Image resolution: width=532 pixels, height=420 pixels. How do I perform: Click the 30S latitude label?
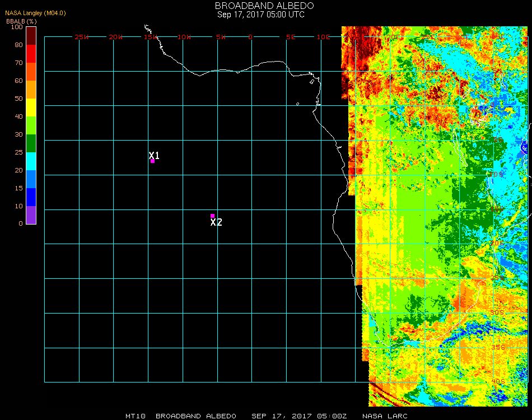tap(497, 312)
